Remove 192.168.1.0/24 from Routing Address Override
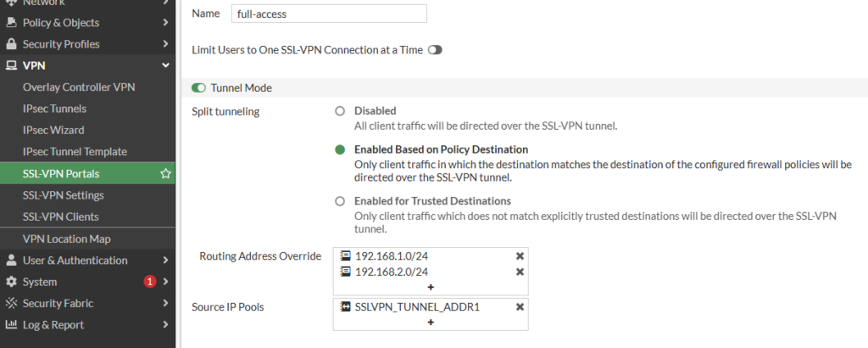This screenshot has width=868, height=348. pyautogui.click(x=520, y=256)
